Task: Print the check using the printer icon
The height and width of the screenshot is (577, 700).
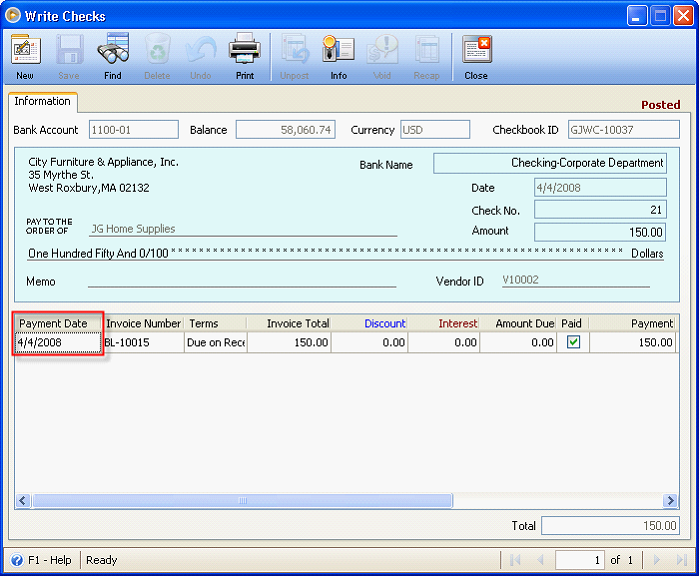Action: 245,49
